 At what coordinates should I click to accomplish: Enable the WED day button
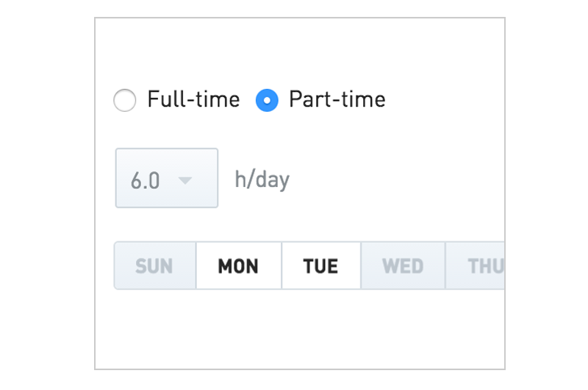pos(403,266)
